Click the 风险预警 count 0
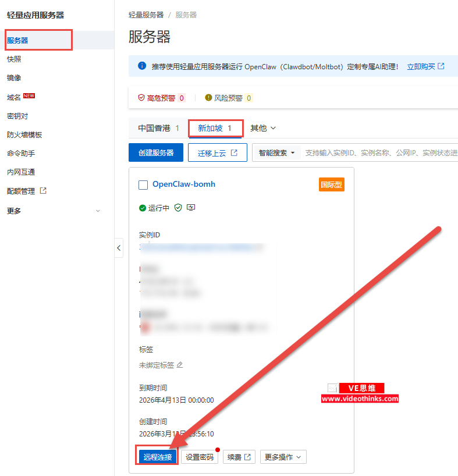 (x=249, y=98)
